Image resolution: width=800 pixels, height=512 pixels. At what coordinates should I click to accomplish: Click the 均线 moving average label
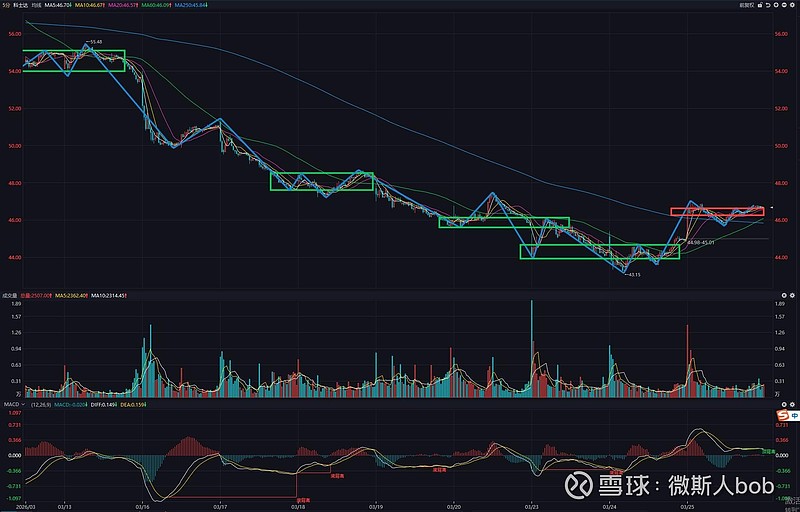pyautogui.click(x=36, y=5)
